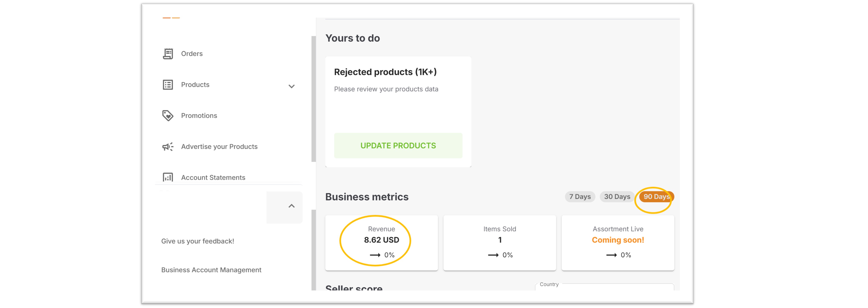The width and height of the screenshot is (868, 308).
Task: Select the 30 Days metrics range
Action: [x=617, y=197]
